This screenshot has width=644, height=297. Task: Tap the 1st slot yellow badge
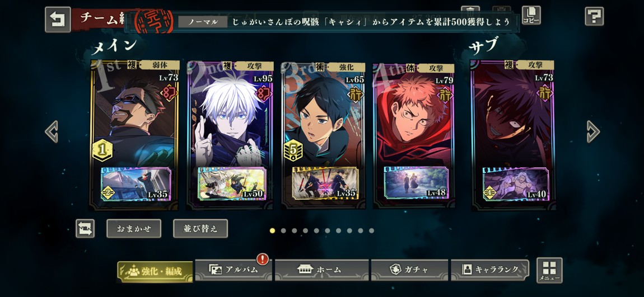coord(102,150)
